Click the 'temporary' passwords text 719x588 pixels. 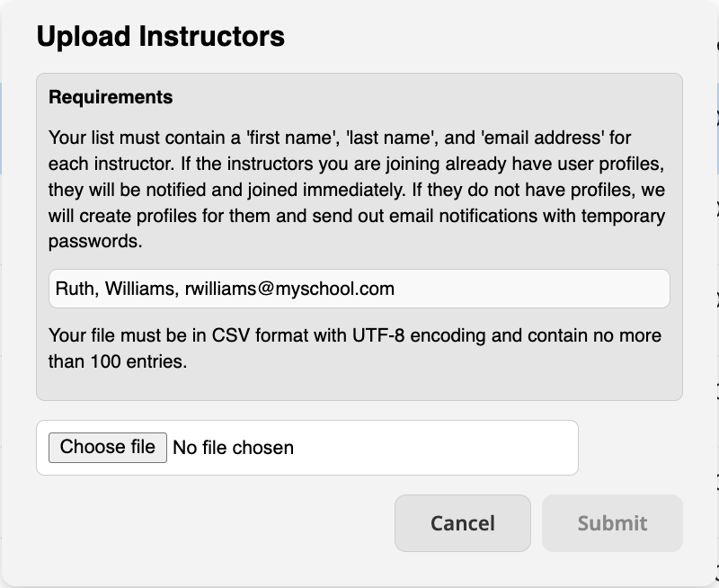coord(623,216)
